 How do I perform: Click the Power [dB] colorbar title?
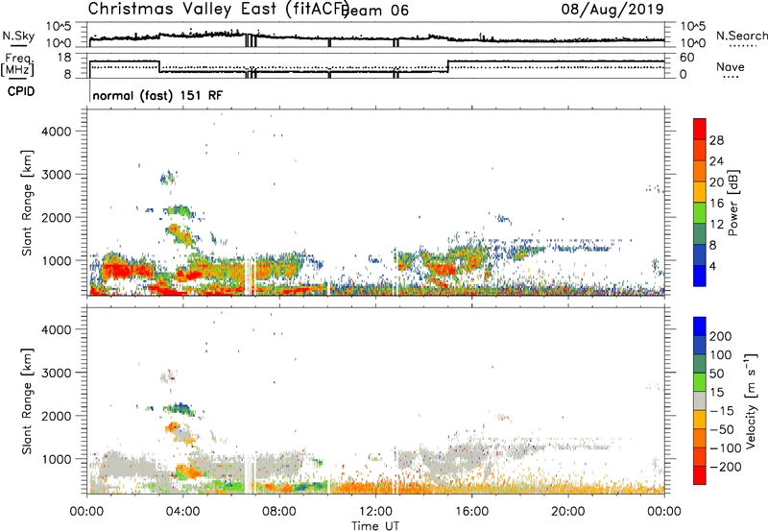point(732,203)
